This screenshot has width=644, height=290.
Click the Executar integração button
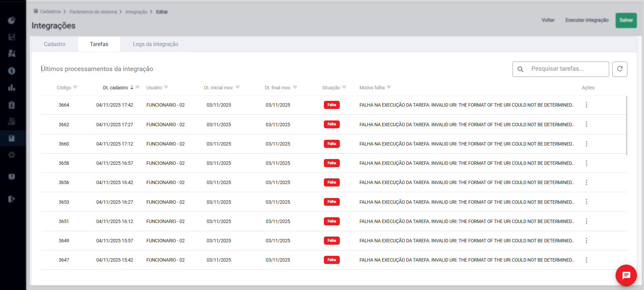587,20
